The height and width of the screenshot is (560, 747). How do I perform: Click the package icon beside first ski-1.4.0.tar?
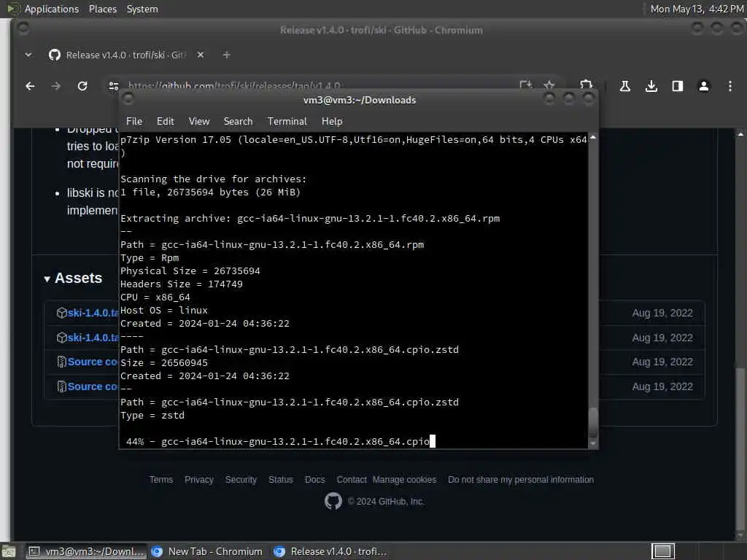coord(61,313)
